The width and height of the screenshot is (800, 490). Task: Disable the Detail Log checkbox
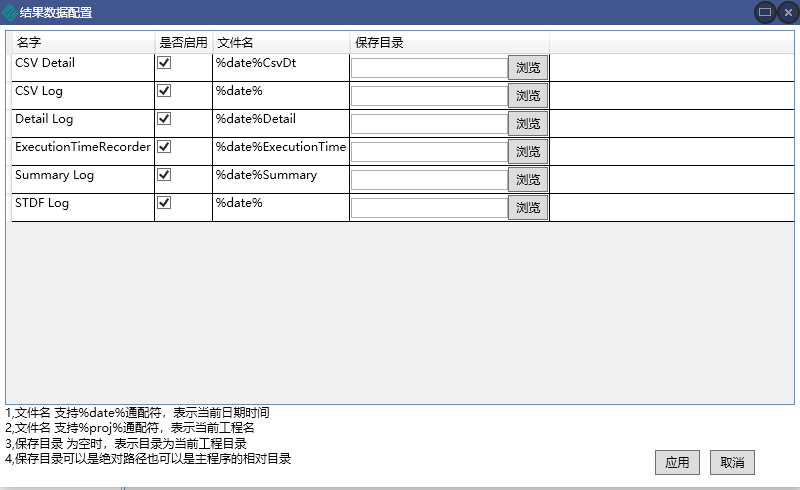164,119
